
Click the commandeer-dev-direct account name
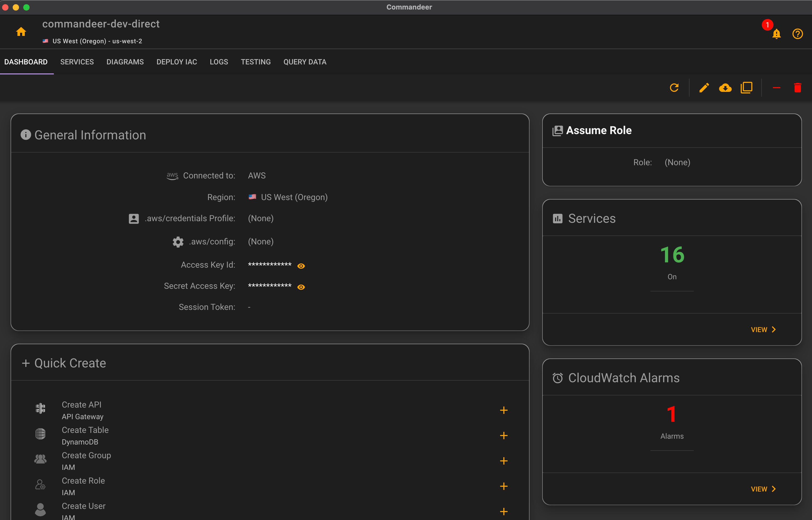(101, 24)
